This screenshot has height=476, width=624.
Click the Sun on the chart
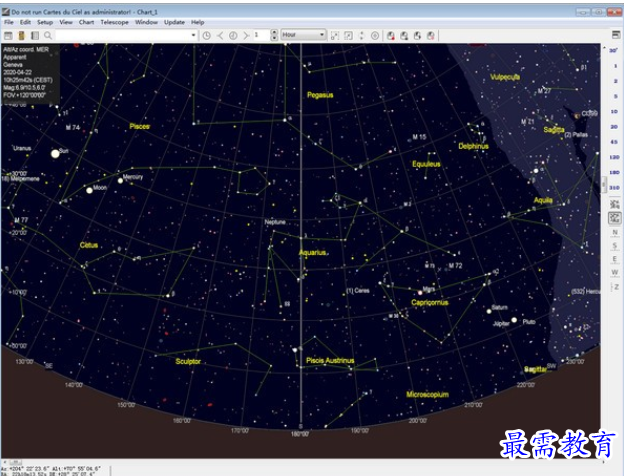55,153
